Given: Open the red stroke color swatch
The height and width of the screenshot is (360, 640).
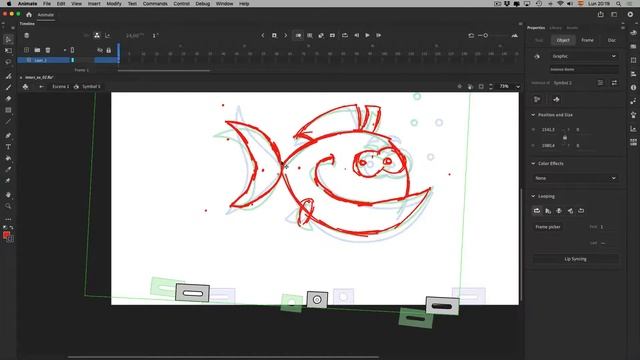Looking at the screenshot, I should [6, 235].
